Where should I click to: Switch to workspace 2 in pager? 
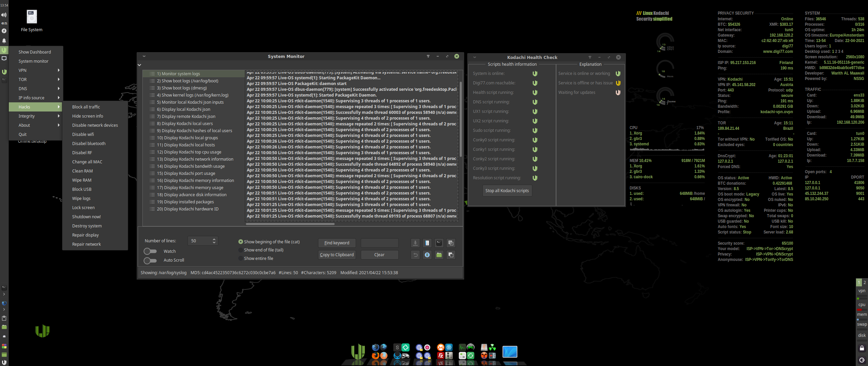(865, 282)
